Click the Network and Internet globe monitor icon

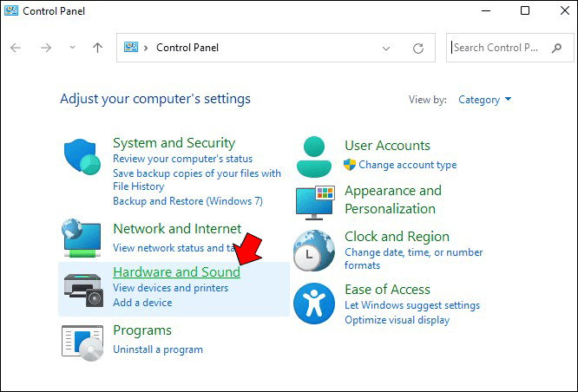[82, 238]
